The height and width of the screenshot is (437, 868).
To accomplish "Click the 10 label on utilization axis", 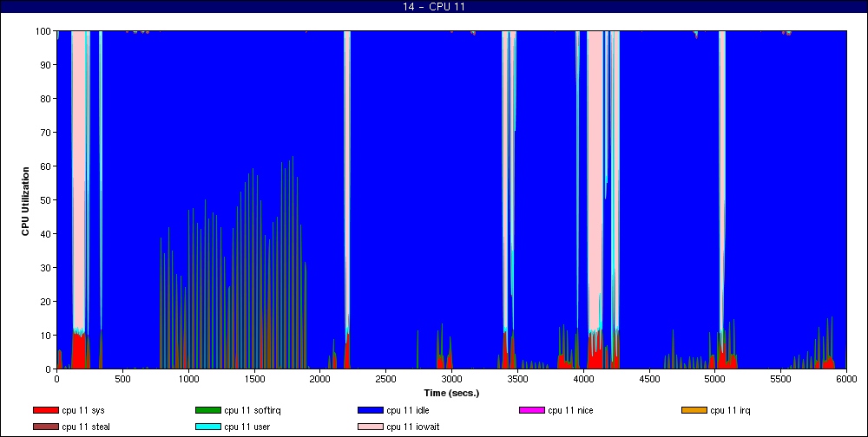I will (x=47, y=335).
